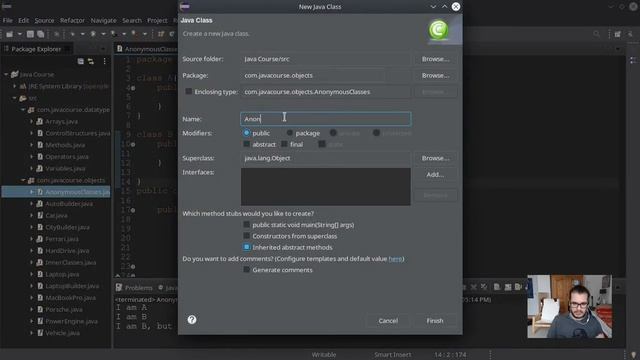Click the search magnifier icon in Eclipse toolbar
This screenshot has width=640, height=360.
597,34
